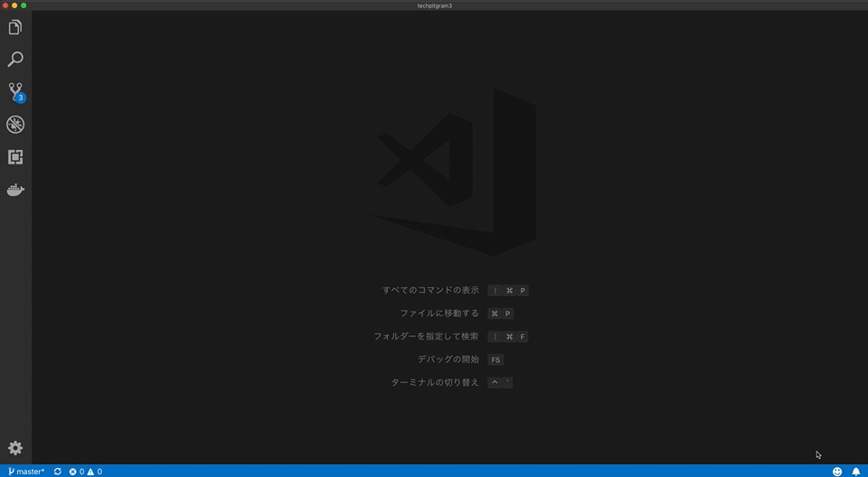This screenshot has width=868, height=477.
Task: Open the notifications bell
Action: coord(856,472)
